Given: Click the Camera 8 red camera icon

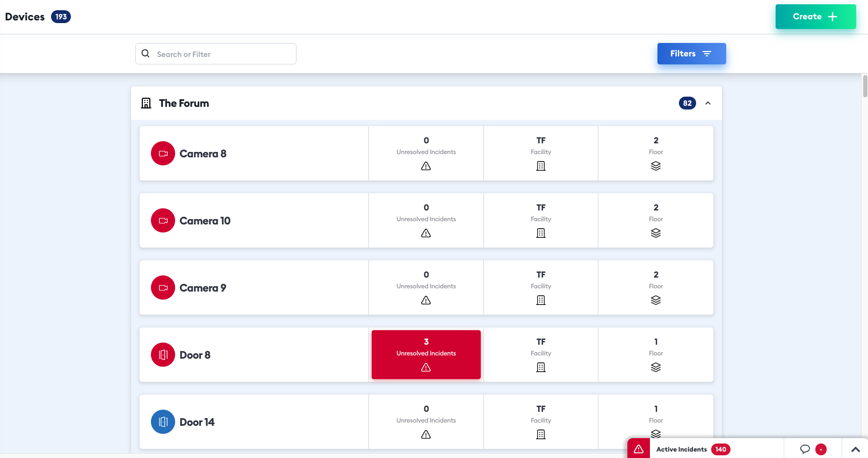Looking at the screenshot, I should (163, 154).
